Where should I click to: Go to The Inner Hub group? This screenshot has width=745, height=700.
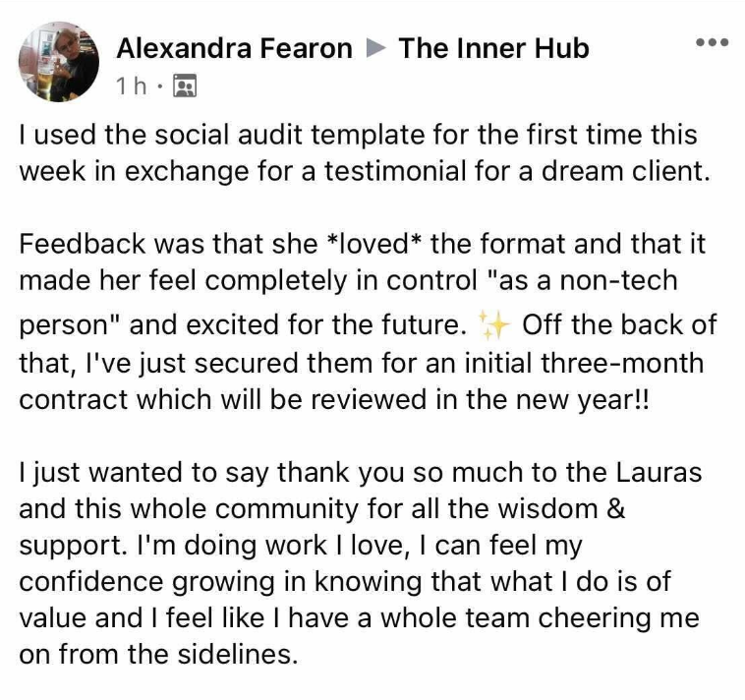(x=493, y=48)
